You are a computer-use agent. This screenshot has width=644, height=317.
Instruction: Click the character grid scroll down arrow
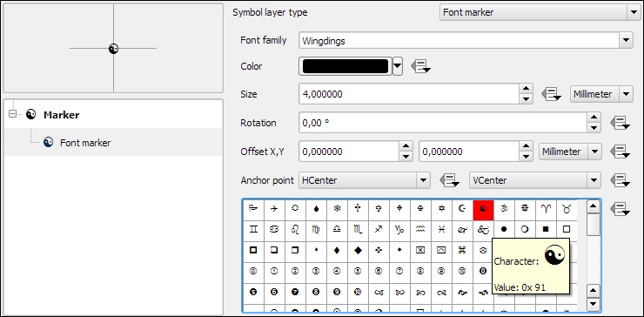pyautogui.click(x=593, y=304)
